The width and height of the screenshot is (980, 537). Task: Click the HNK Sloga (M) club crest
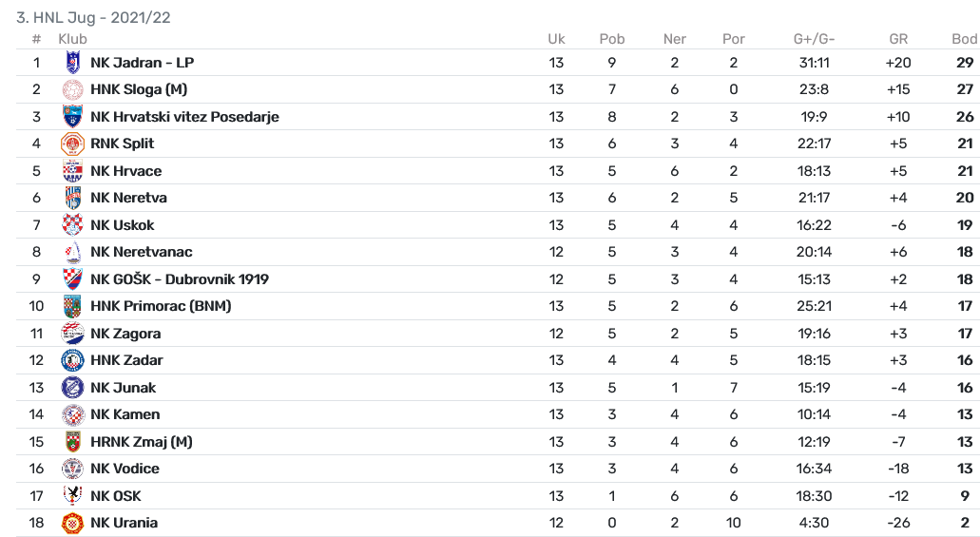click(72, 89)
